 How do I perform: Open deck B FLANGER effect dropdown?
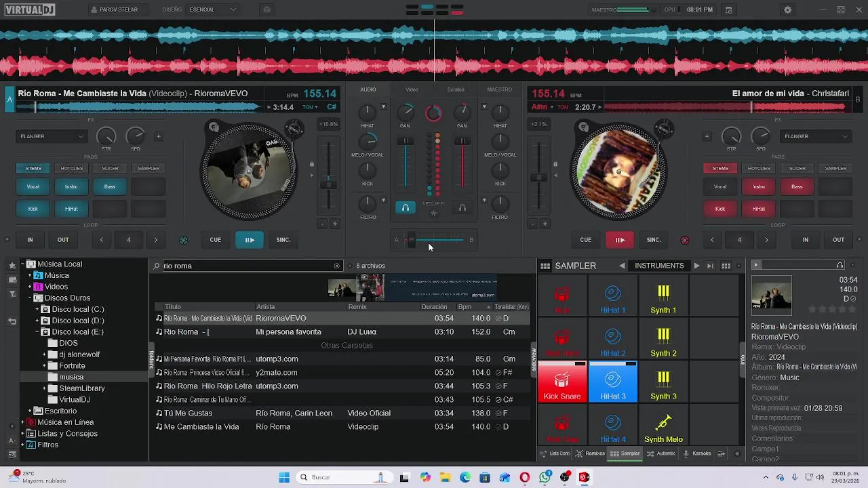pos(816,136)
